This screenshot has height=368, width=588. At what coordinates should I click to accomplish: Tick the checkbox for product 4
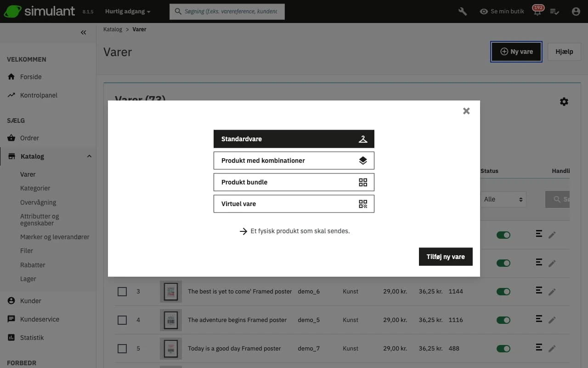tap(122, 320)
